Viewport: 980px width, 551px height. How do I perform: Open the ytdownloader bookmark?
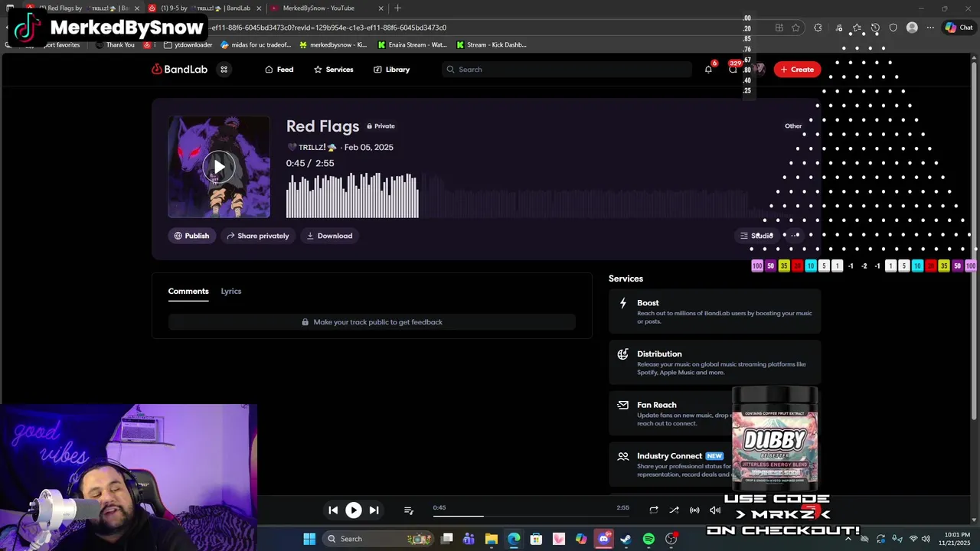click(x=188, y=44)
